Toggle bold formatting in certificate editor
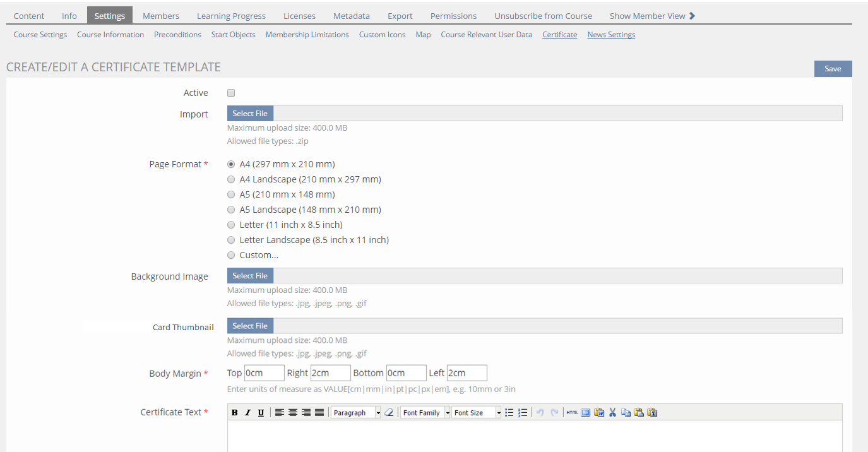The width and height of the screenshot is (868, 452). point(235,413)
